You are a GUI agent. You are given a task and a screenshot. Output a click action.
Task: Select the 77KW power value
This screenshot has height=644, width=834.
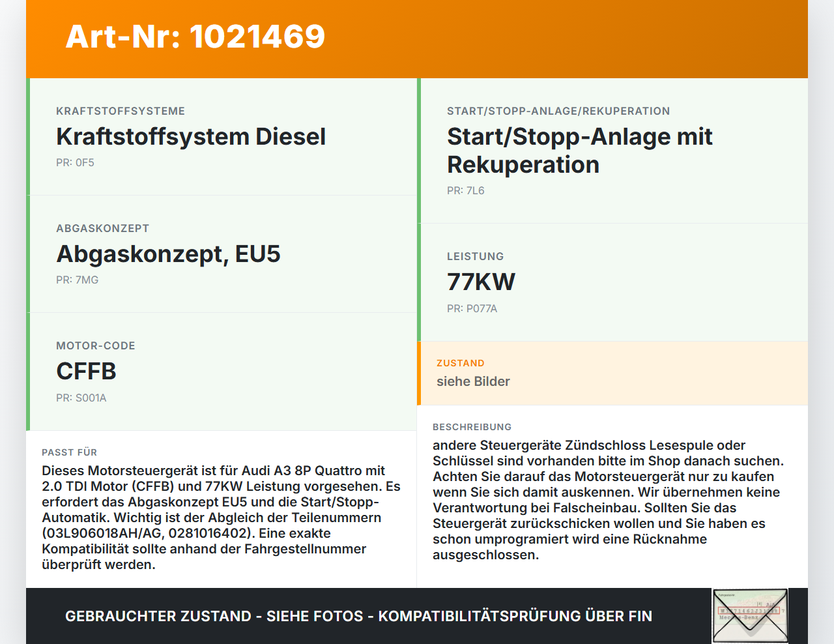(x=481, y=282)
